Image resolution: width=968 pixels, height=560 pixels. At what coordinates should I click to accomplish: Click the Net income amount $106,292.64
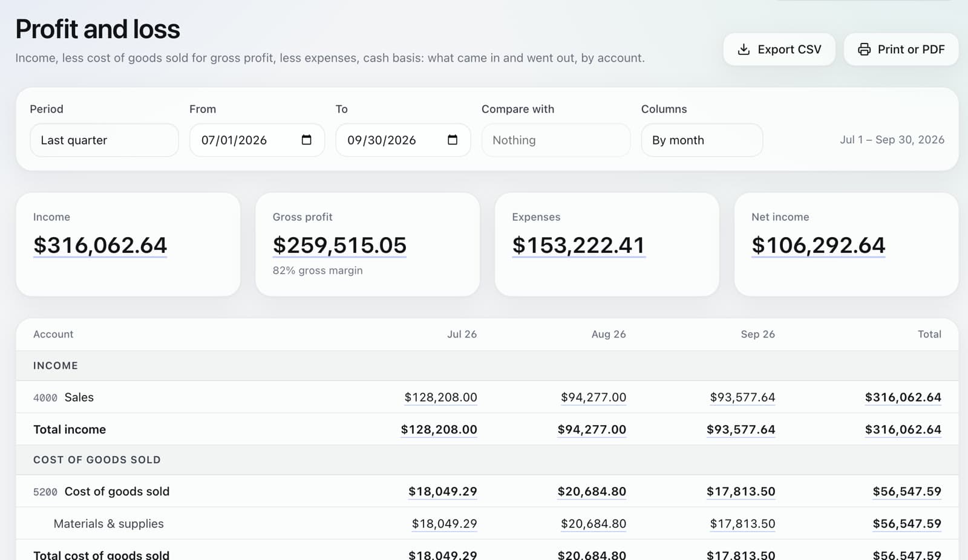click(819, 245)
